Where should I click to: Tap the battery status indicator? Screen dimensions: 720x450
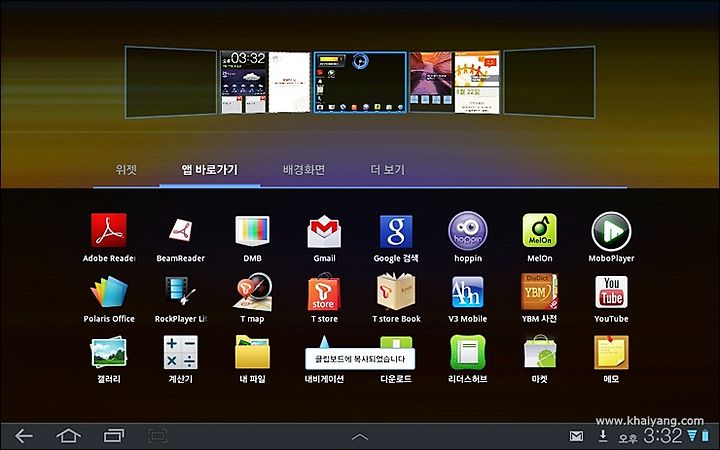tap(705, 435)
